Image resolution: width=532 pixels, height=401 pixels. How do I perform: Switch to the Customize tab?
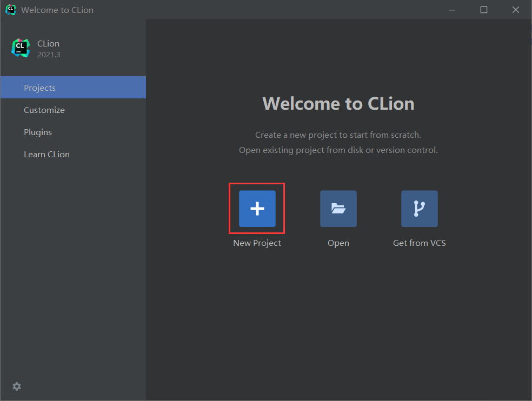pos(73,110)
